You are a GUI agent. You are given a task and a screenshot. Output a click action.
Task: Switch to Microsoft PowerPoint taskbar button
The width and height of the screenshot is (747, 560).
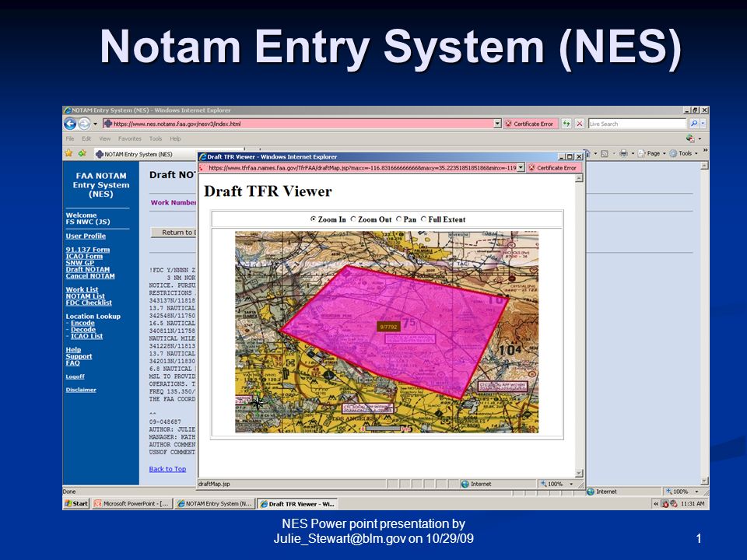tap(132, 503)
